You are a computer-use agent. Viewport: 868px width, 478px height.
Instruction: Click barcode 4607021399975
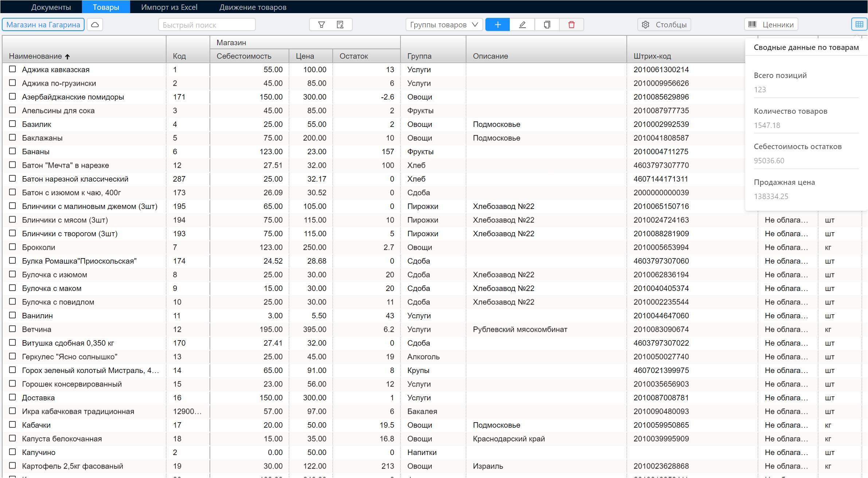point(661,370)
